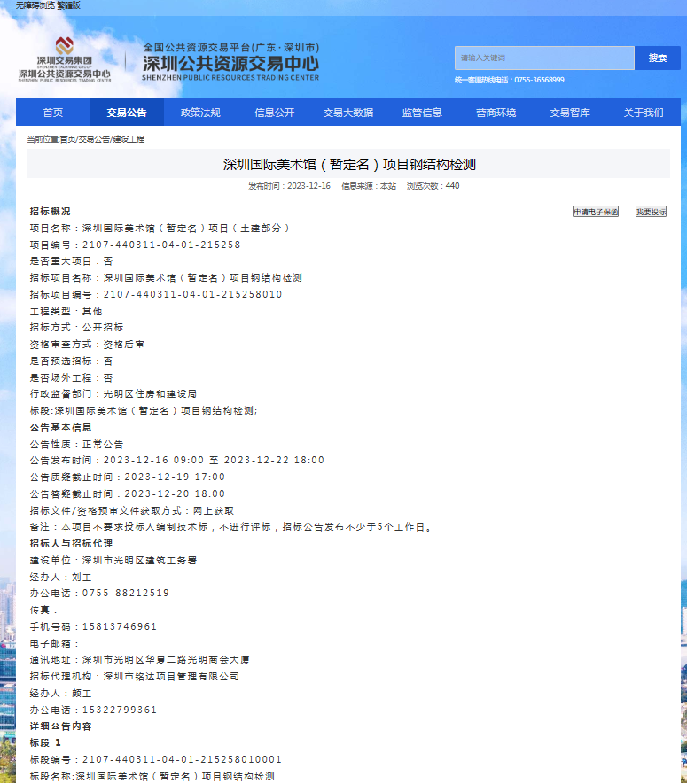Focus the keyword search input field
Screen dimensions: 687x784
[x=544, y=58]
